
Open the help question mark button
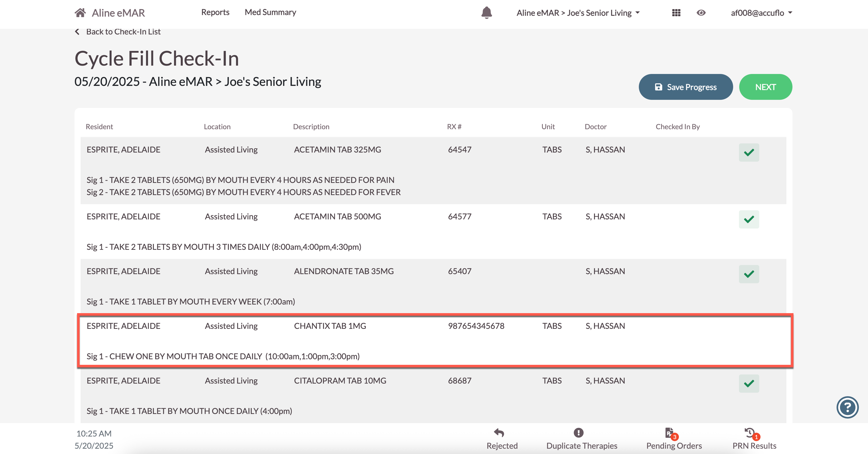(847, 408)
